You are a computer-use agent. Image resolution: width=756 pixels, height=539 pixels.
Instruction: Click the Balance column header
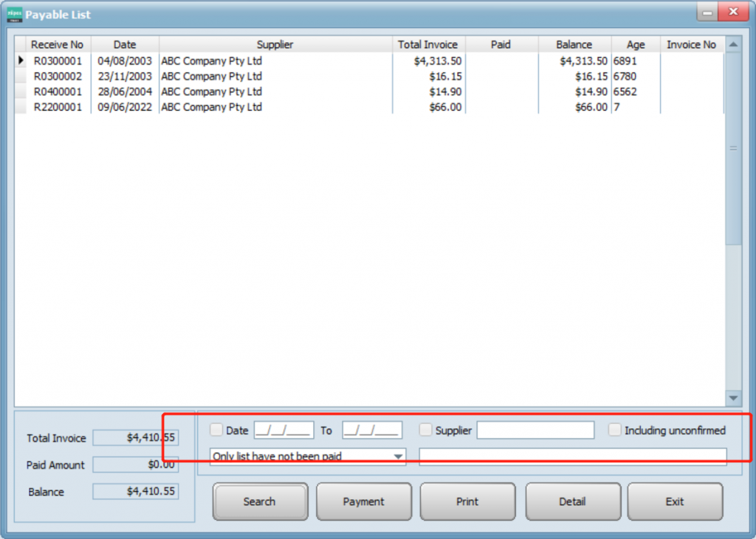click(574, 44)
